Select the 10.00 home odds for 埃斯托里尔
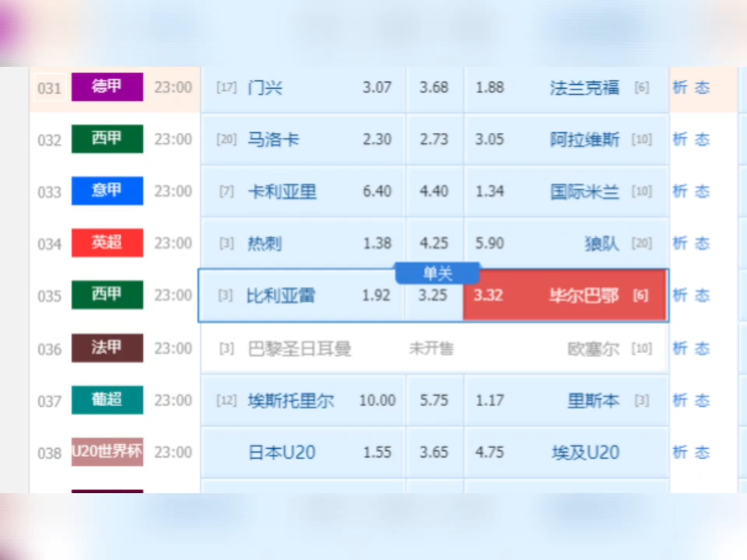The height and width of the screenshot is (560, 747). click(378, 400)
